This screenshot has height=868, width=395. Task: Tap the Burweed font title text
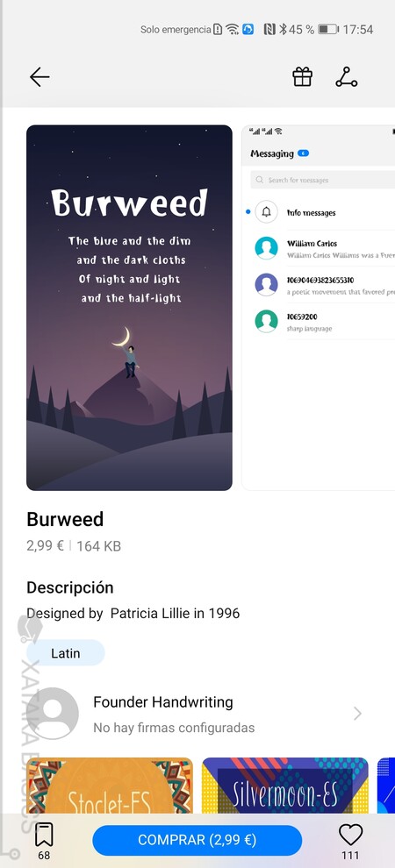click(65, 519)
